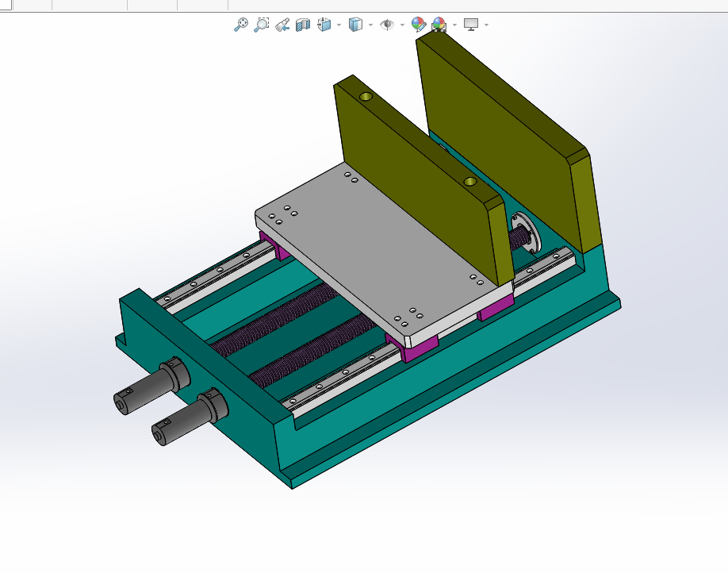Open the View Orientation cube icon

324,24
